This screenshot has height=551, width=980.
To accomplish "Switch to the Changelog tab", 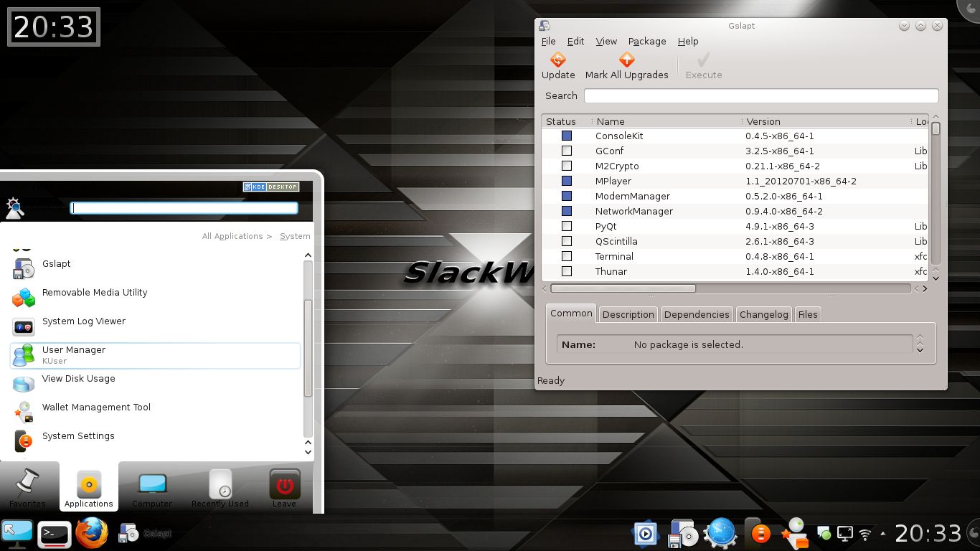I will tap(763, 314).
